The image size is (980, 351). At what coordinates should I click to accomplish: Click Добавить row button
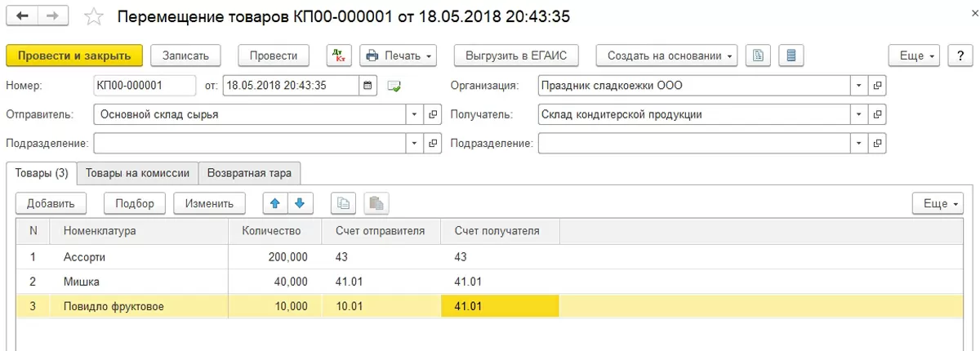pyautogui.click(x=51, y=203)
